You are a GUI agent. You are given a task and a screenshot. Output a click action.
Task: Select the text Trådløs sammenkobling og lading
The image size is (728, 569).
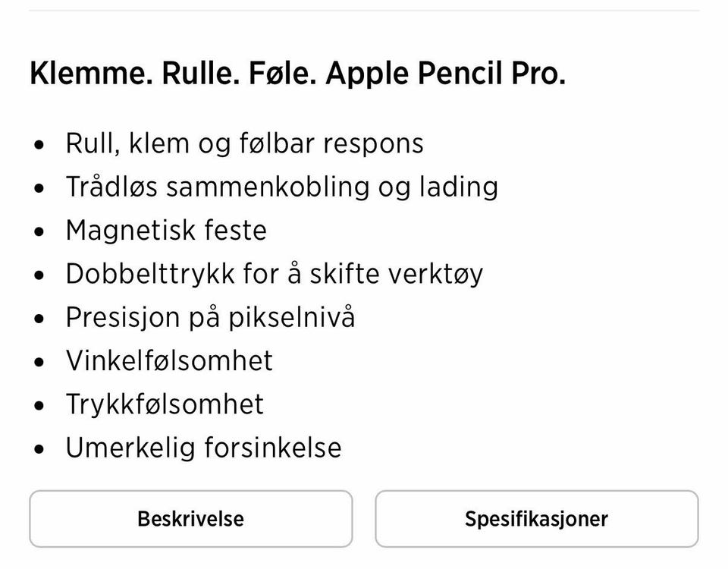[x=282, y=187]
